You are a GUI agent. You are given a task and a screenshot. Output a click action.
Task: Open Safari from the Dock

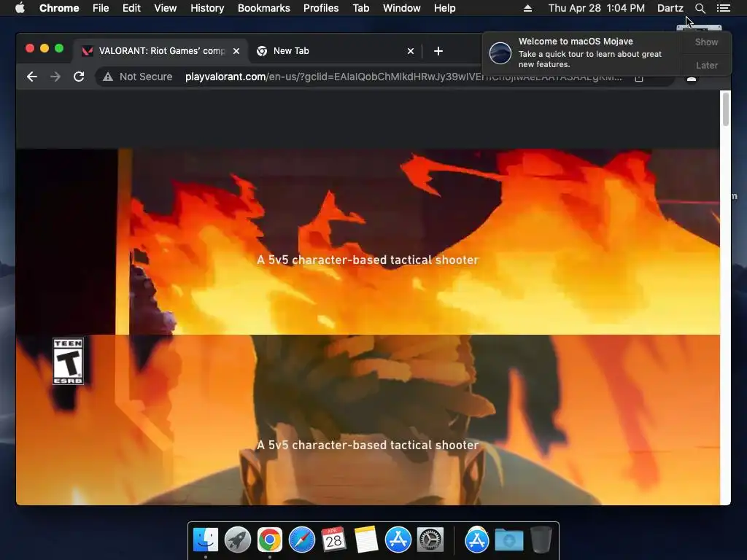click(301, 540)
